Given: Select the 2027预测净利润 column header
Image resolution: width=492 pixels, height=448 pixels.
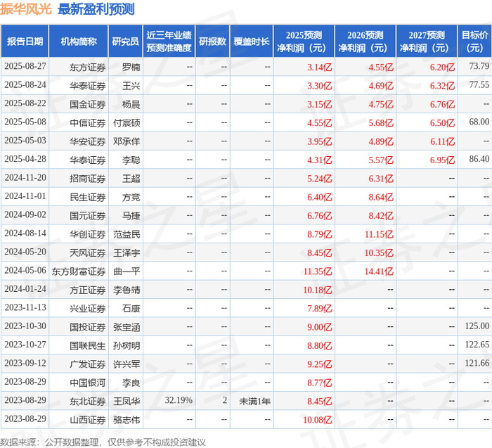Looking at the screenshot, I should (x=427, y=41).
